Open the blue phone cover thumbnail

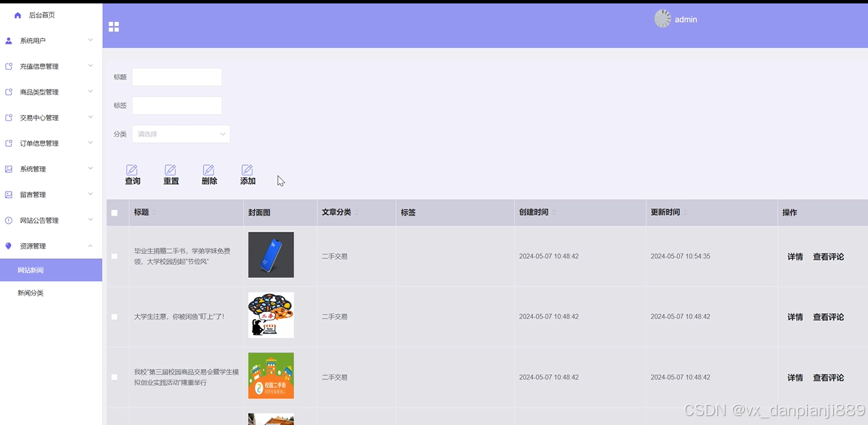(271, 255)
